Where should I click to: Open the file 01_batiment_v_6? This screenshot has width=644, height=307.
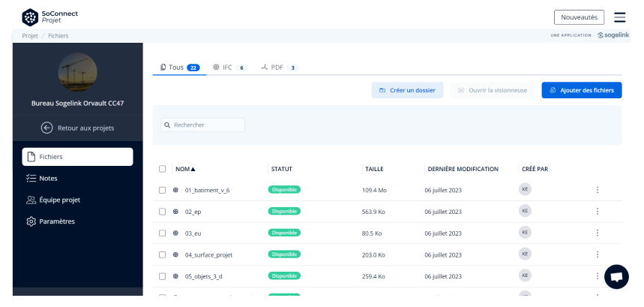(x=207, y=191)
